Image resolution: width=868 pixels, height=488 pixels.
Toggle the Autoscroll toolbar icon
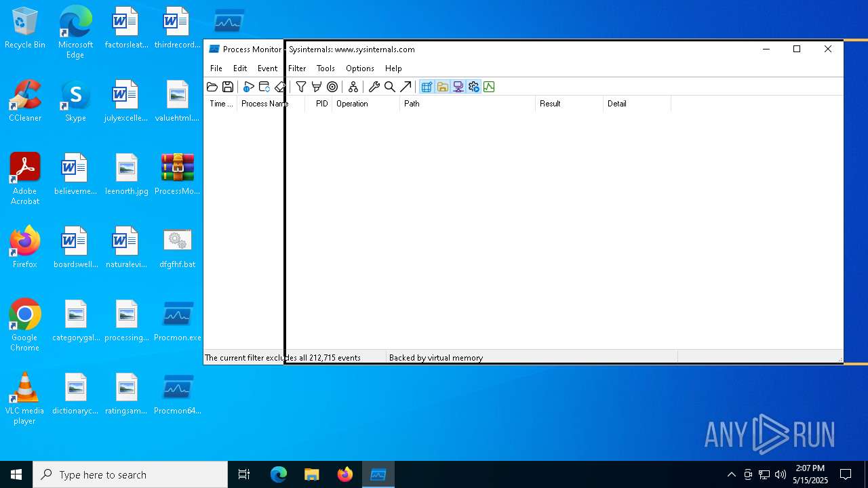click(x=264, y=87)
